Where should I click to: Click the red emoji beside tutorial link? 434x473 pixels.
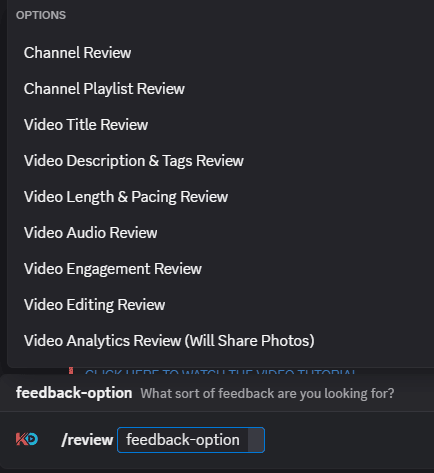point(71,370)
